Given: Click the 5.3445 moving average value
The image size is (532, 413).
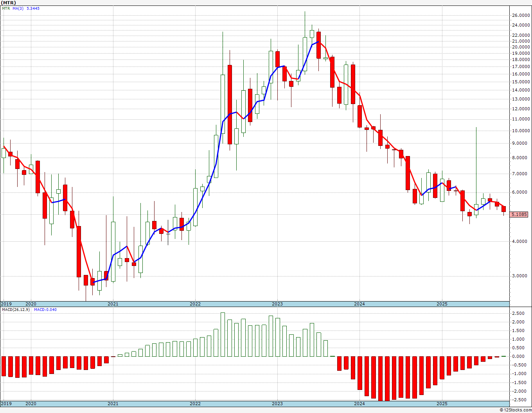Looking at the screenshot, I should point(33,9).
